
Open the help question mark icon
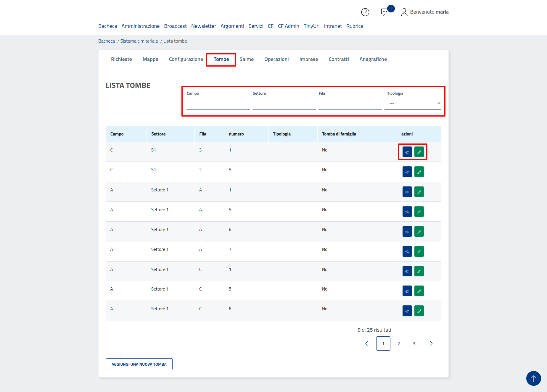(x=365, y=12)
